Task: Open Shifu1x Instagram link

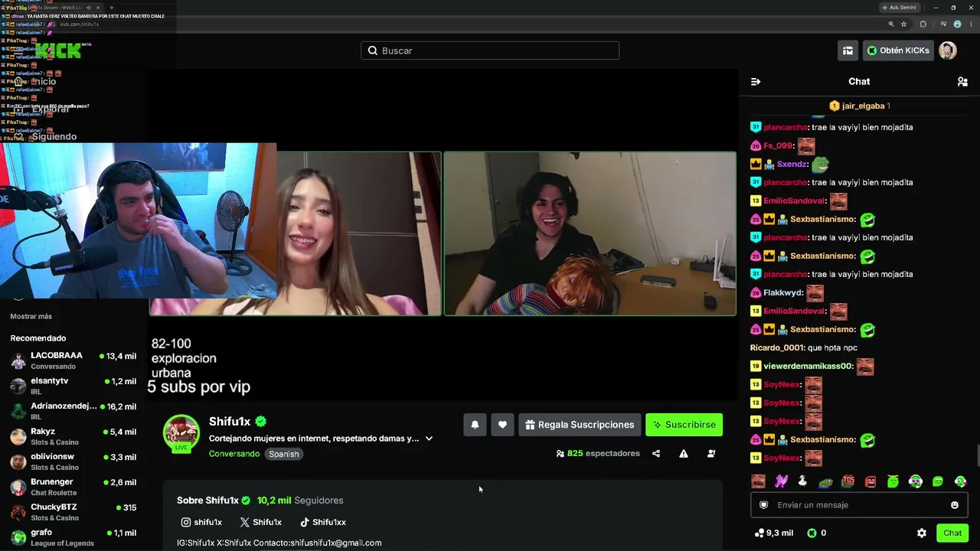Action: pyautogui.click(x=201, y=522)
